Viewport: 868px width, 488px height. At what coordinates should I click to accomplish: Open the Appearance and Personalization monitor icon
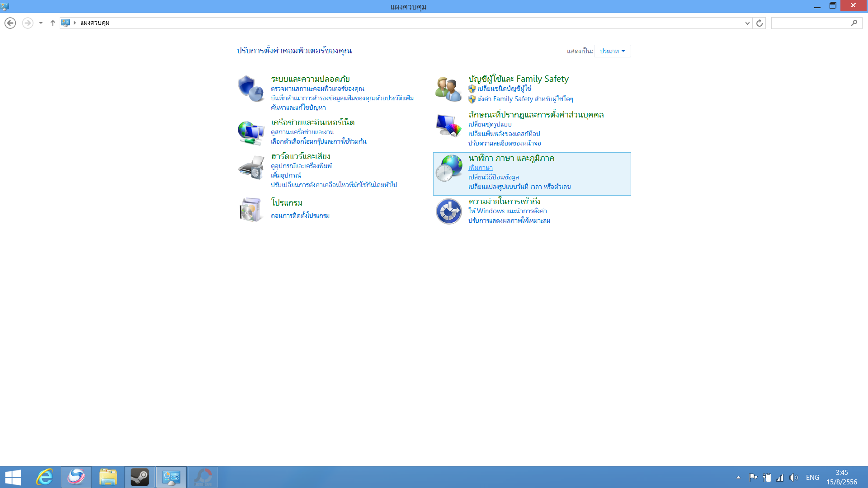click(448, 125)
